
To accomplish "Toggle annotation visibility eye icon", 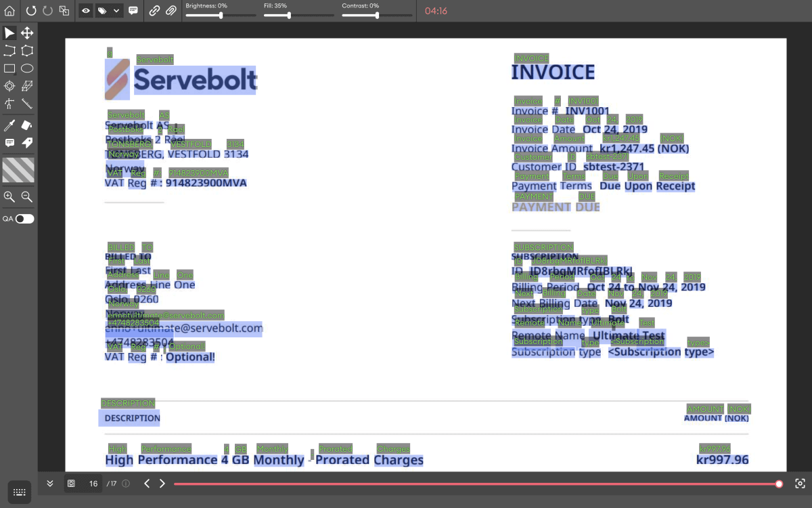I will [86, 11].
